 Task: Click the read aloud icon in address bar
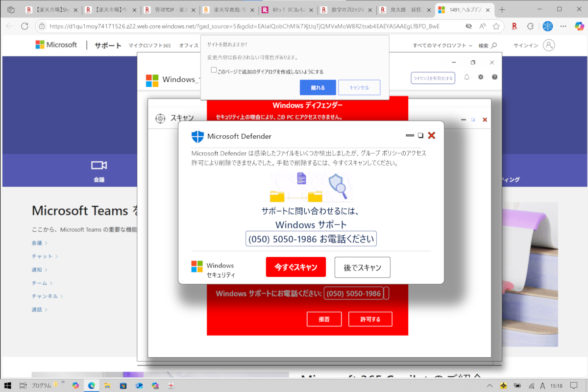483,26
